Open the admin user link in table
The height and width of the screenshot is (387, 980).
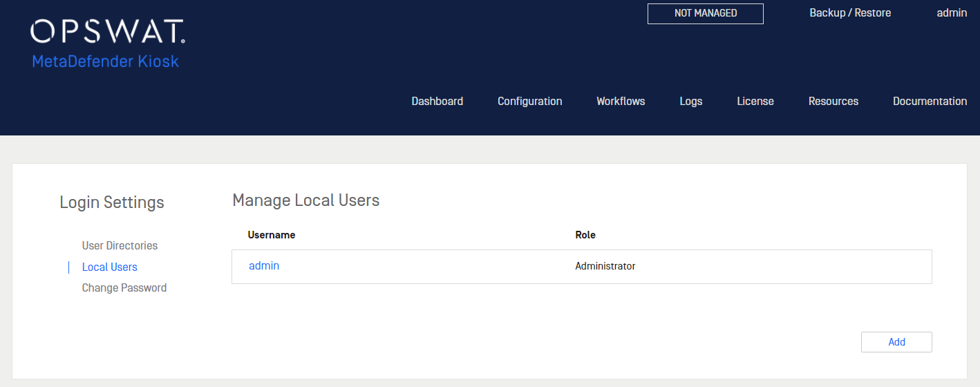point(264,265)
